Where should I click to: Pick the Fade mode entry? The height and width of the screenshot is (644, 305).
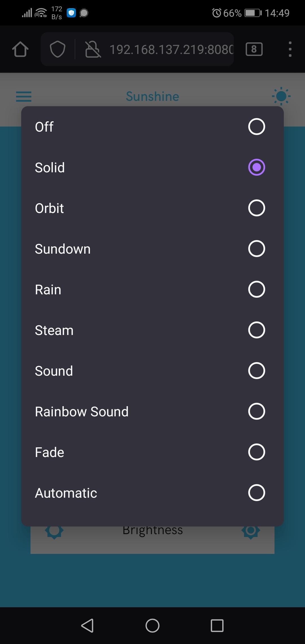[x=152, y=452]
